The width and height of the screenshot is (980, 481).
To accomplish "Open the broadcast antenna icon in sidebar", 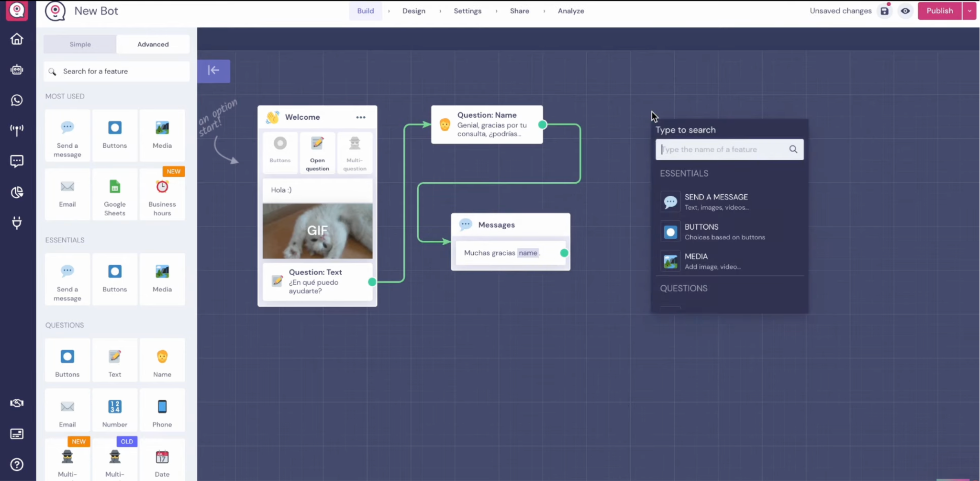I will click(17, 130).
